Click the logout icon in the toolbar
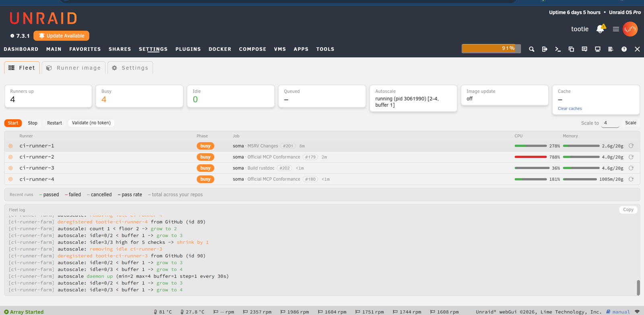Screen dimensions: 644x315 pos(545,49)
